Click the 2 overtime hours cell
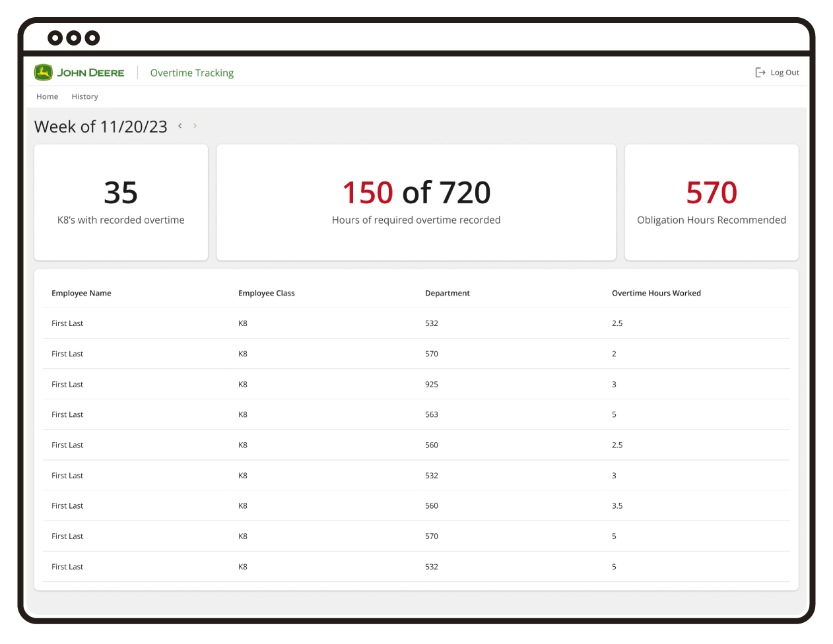 tap(614, 354)
